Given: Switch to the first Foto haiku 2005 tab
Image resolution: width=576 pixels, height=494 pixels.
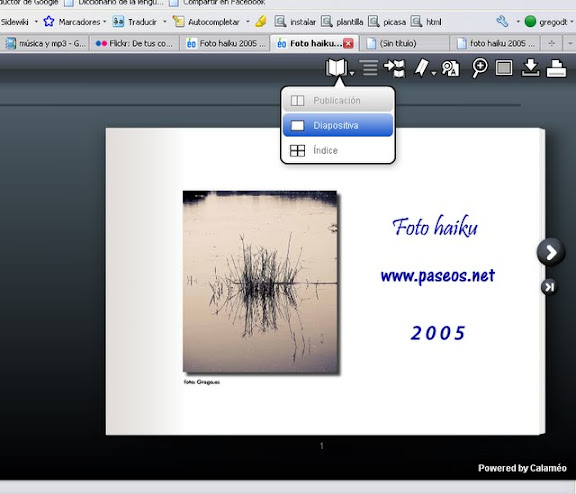Looking at the screenshot, I should (225, 43).
